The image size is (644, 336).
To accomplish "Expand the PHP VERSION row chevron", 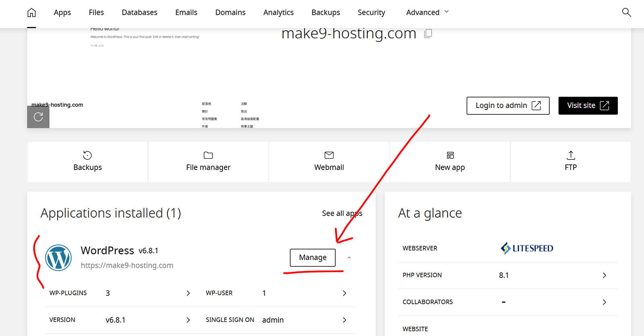I will [x=604, y=275].
